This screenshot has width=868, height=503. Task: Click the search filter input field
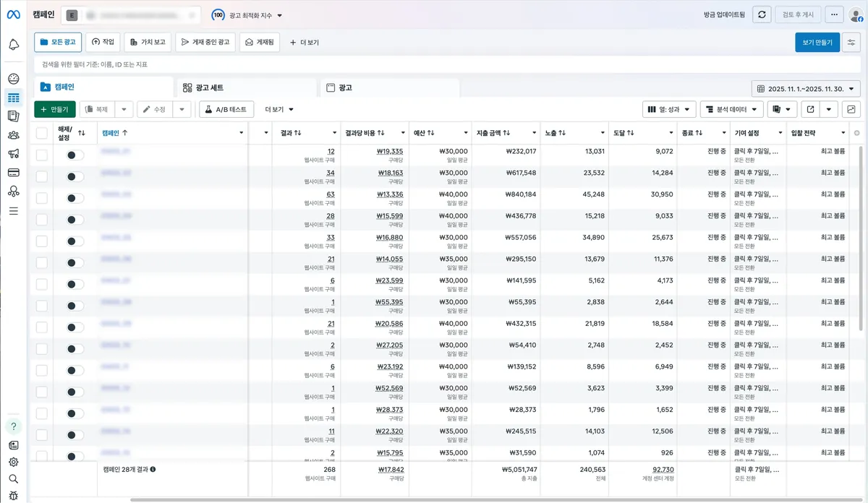pyautogui.click(x=448, y=64)
